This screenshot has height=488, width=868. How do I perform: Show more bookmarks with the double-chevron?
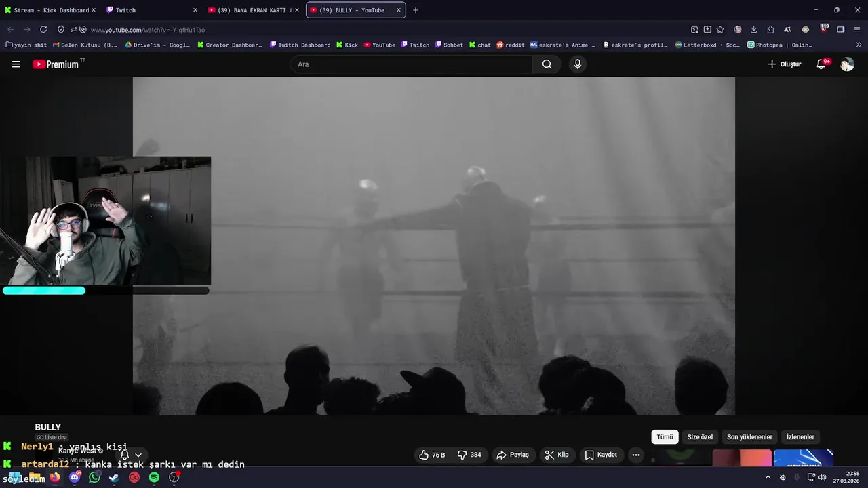coord(859,45)
